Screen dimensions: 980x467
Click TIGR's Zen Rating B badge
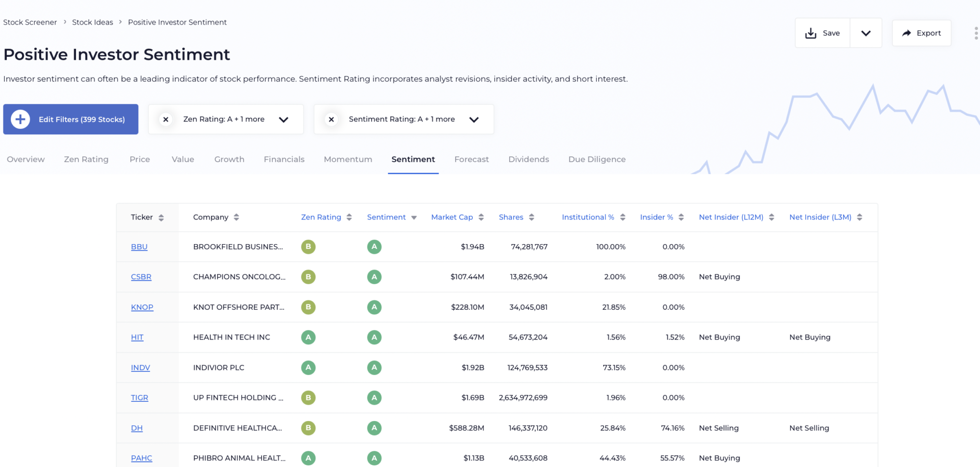pyautogui.click(x=308, y=398)
